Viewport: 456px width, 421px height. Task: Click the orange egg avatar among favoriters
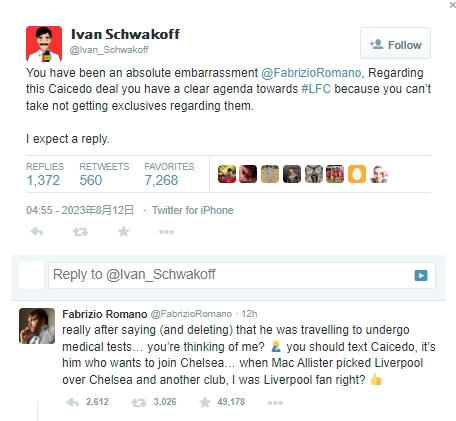tap(357, 174)
